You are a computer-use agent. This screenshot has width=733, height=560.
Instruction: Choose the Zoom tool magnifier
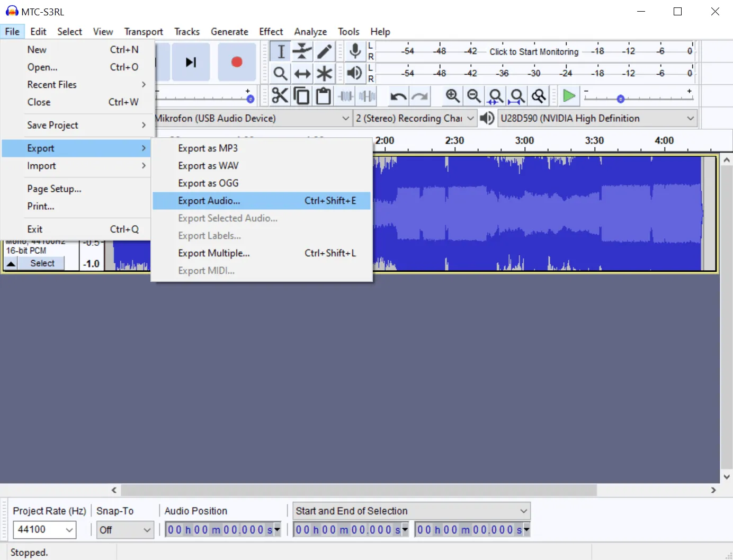point(280,74)
